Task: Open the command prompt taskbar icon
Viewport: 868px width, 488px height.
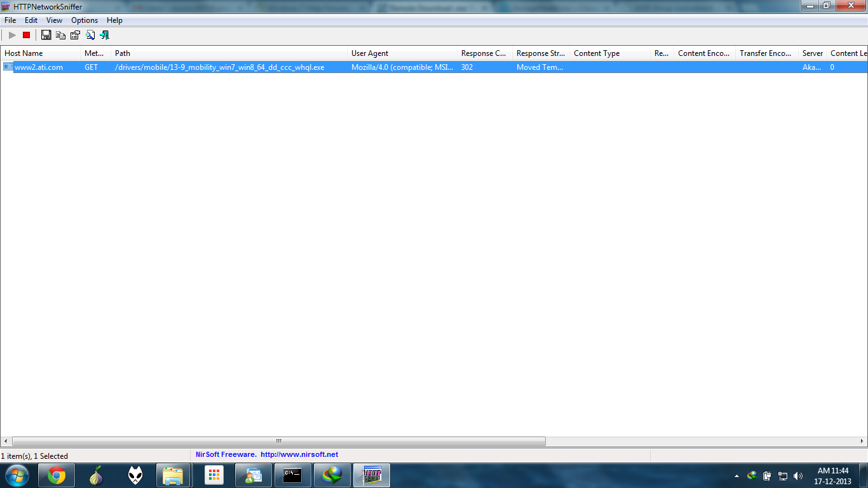Action: tap(293, 475)
